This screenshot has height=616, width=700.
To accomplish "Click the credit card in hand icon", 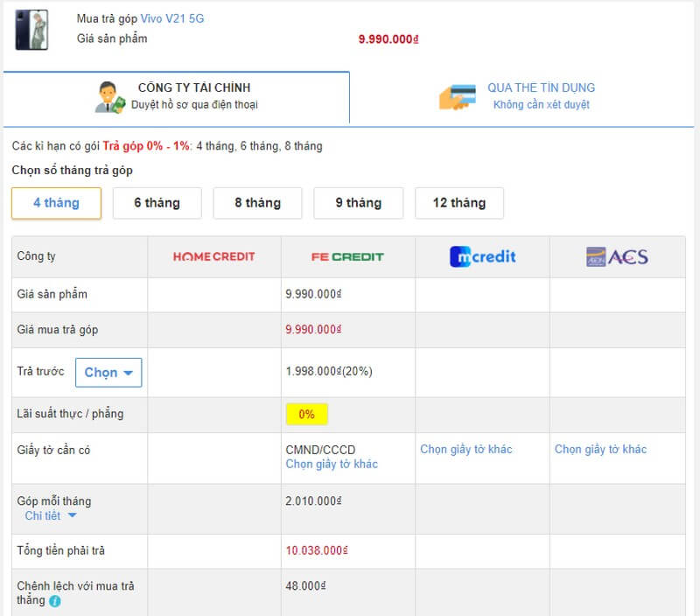I will 458,97.
